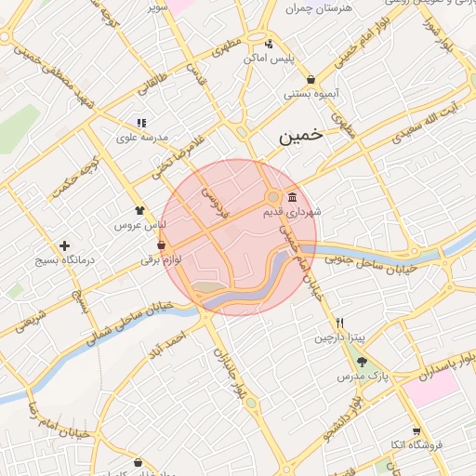Click the خمین city name label
Image resolution: width=476 pixels, height=476 pixels.
[300, 137]
